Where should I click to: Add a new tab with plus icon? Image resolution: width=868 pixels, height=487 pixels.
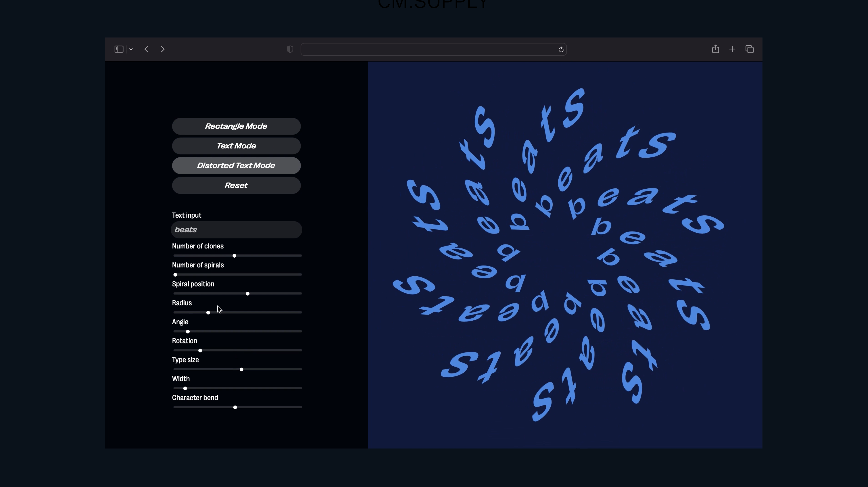point(732,49)
